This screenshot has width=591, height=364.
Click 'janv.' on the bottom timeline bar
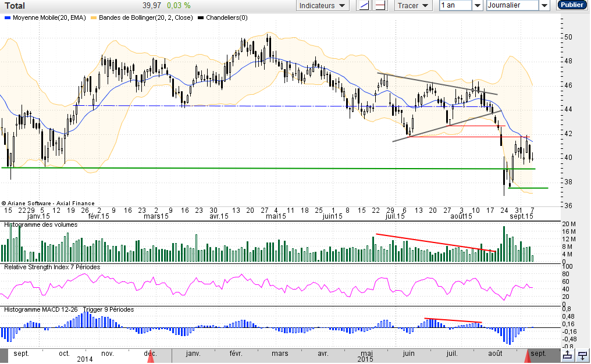(193, 354)
